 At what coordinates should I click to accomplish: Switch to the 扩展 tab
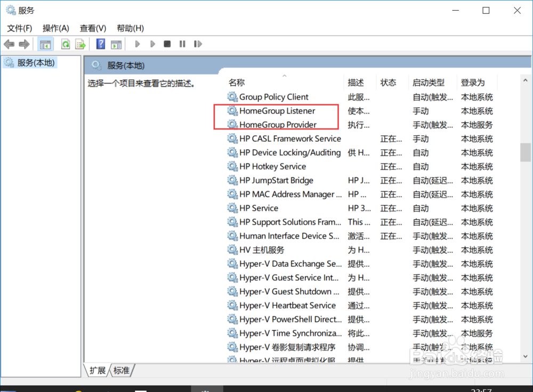coord(96,370)
